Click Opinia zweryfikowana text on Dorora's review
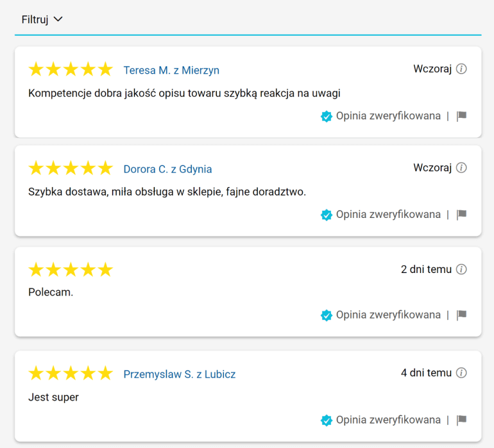The height and width of the screenshot is (448, 494). [x=388, y=215]
